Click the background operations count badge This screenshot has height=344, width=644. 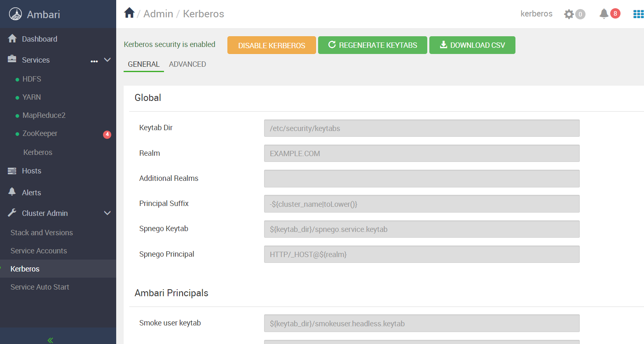click(580, 14)
